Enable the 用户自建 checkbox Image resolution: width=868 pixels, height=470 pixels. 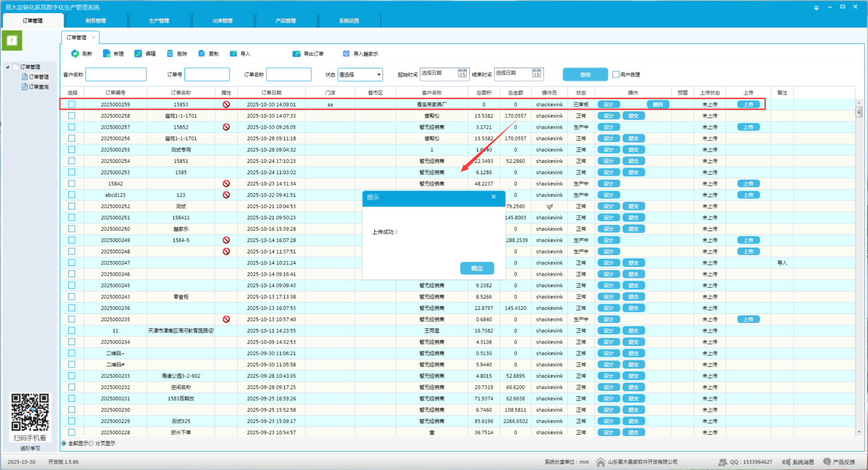tap(616, 74)
